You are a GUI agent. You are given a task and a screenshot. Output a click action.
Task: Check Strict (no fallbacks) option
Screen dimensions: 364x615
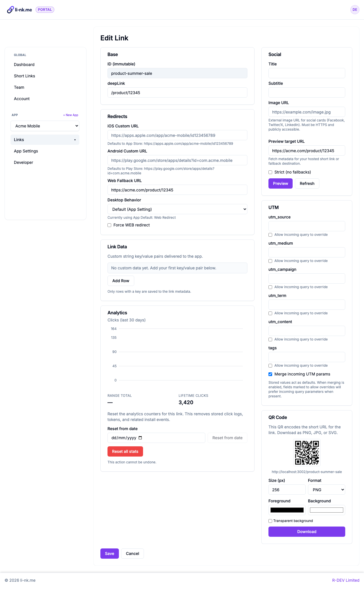tap(270, 172)
